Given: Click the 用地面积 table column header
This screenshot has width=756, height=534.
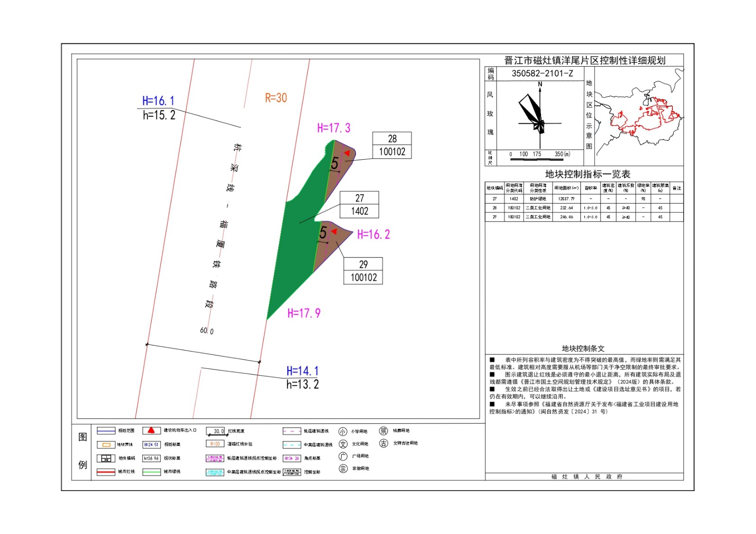Looking at the screenshot, I should coord(566,188).
